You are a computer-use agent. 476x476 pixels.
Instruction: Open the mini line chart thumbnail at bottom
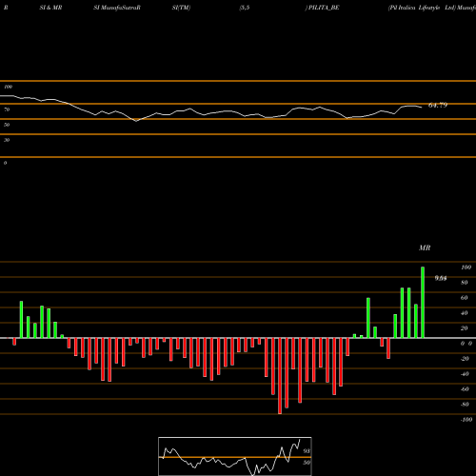click(x=235, y=456)
